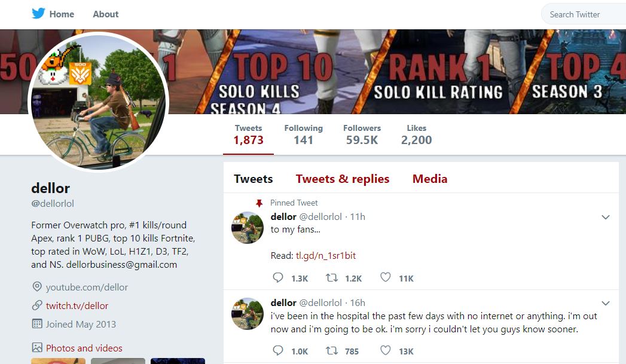Open the About page
The height and width of the screenshot is (364, 626).
point(106,14)
